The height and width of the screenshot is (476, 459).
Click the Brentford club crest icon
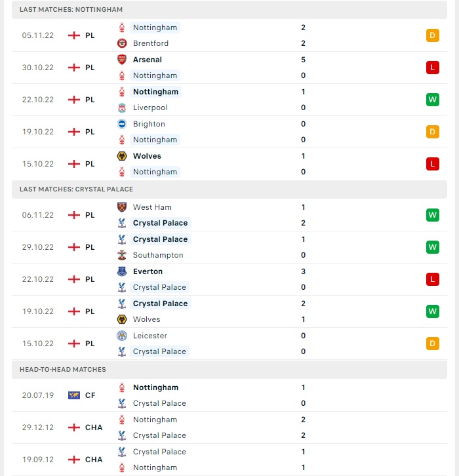coord(122,43)
